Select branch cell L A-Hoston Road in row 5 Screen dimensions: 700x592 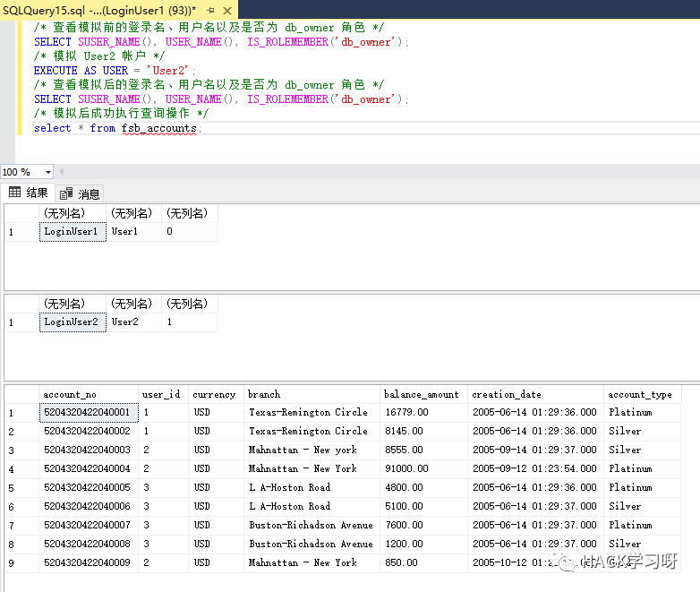point(312,487)
